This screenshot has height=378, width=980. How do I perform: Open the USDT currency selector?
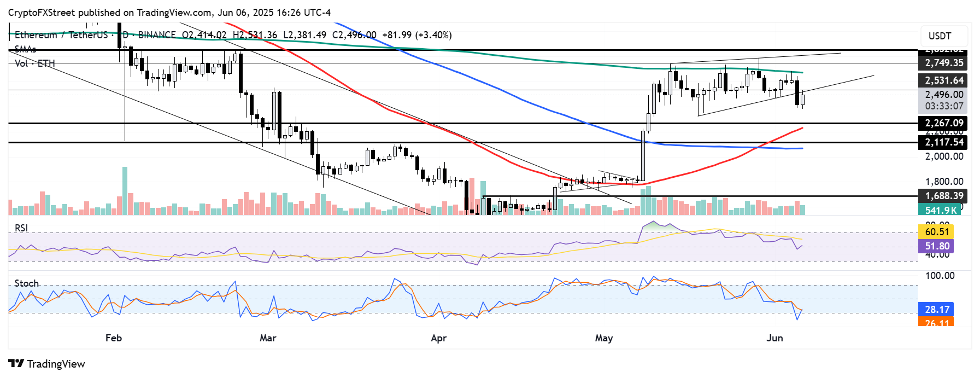pyautogui.click(x=940, y=36)
